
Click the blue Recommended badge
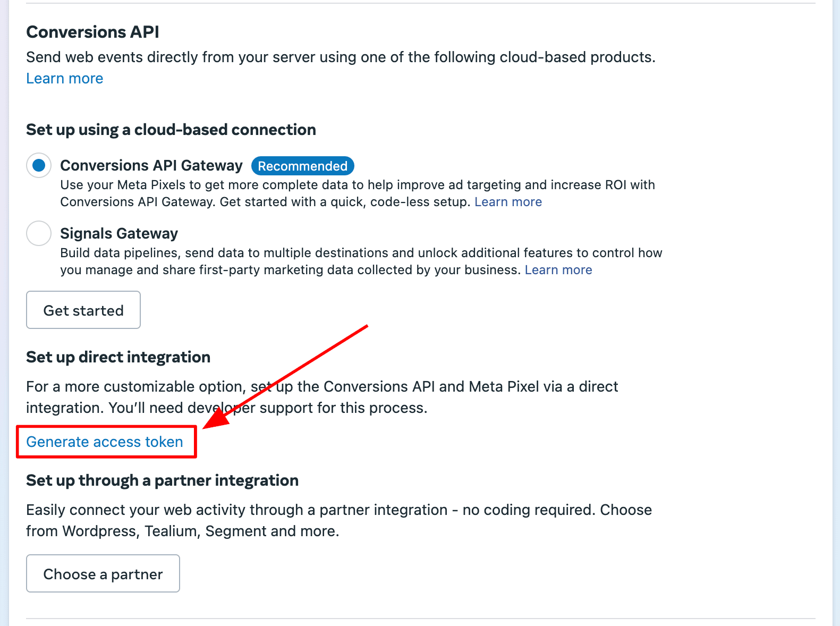click(x=303, y=166)
